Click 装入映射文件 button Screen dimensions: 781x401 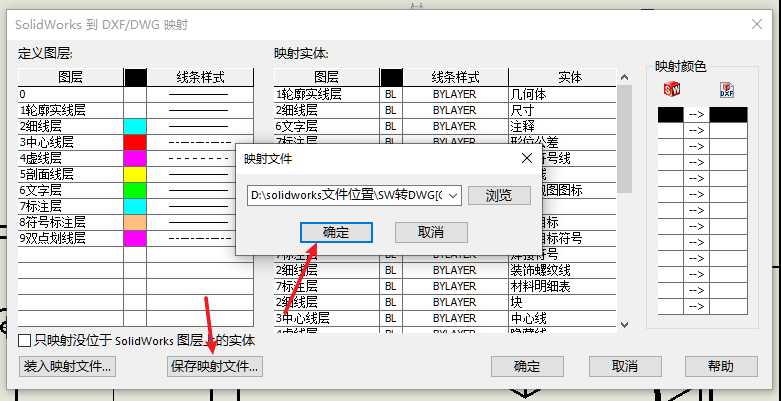(67, 367)
